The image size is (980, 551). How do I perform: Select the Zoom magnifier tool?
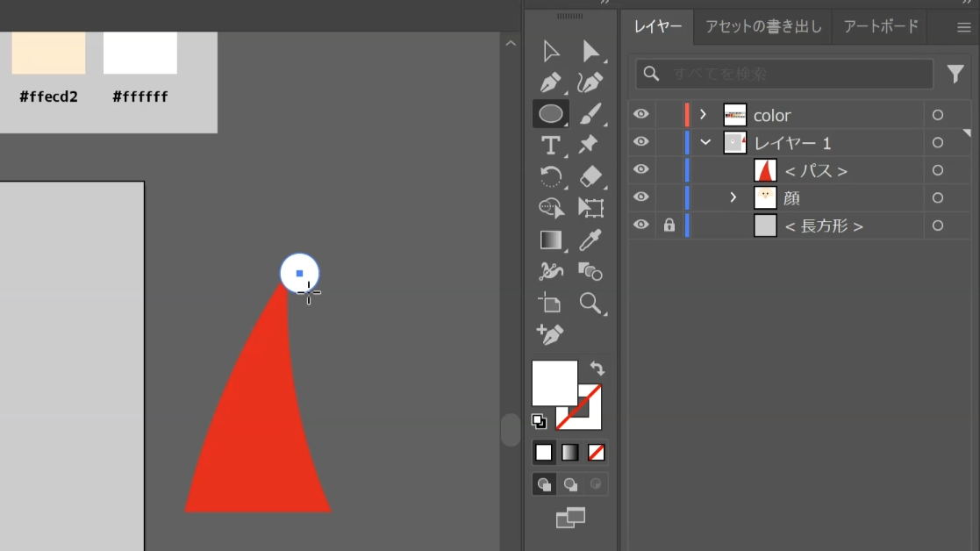pos(590,304)
